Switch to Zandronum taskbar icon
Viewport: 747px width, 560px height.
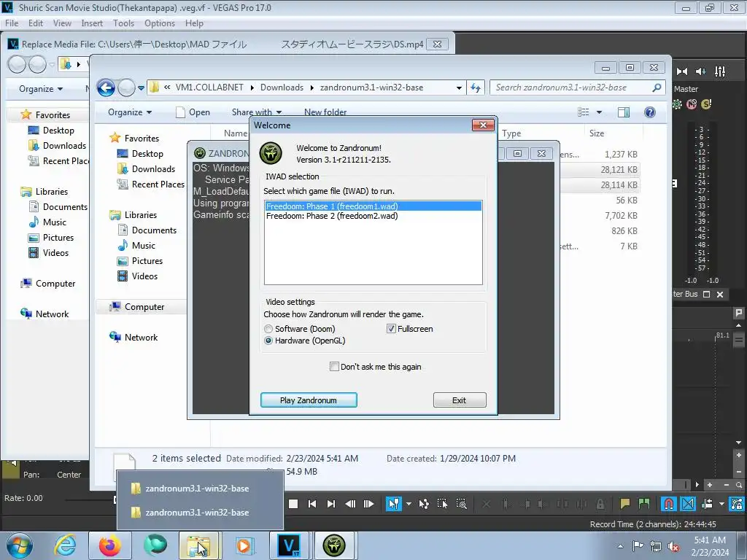(334, 545)
